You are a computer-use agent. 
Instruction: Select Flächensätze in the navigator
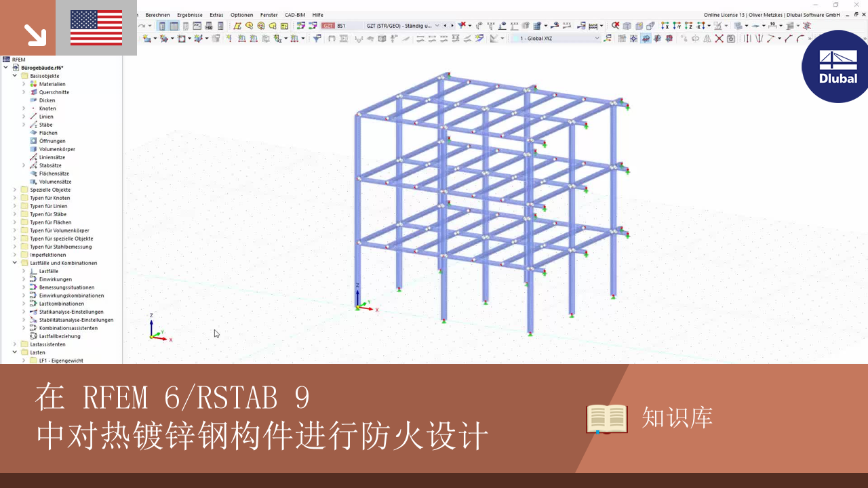click(54, 174)
